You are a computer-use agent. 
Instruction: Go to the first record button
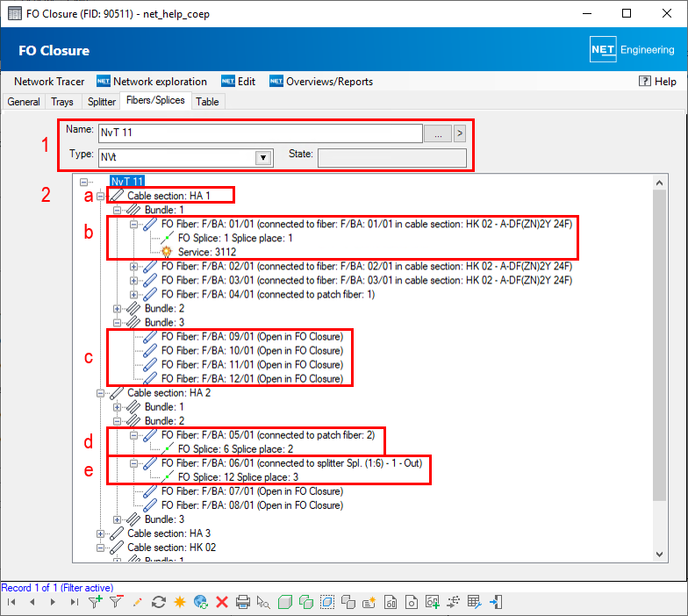tap(11, 602)
